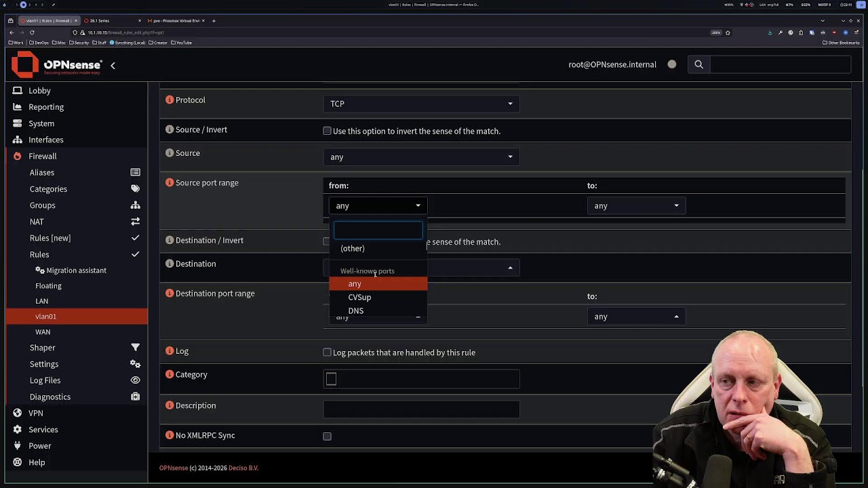Open a new Firefox tab

coord(214,21)
